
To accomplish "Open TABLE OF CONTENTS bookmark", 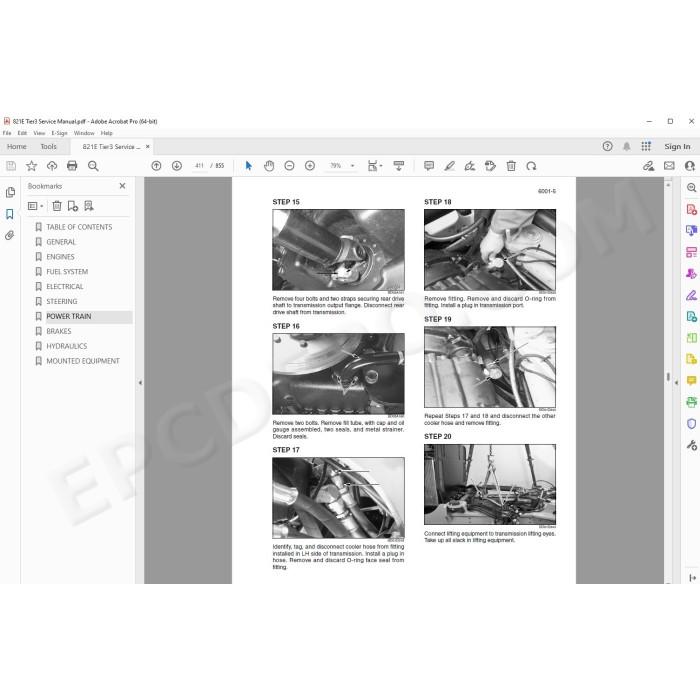I will [79, 227].
